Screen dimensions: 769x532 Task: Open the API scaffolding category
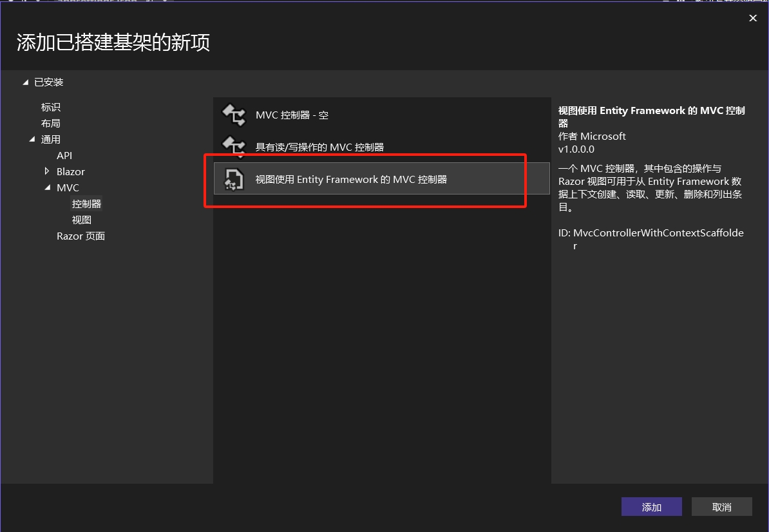64,155
